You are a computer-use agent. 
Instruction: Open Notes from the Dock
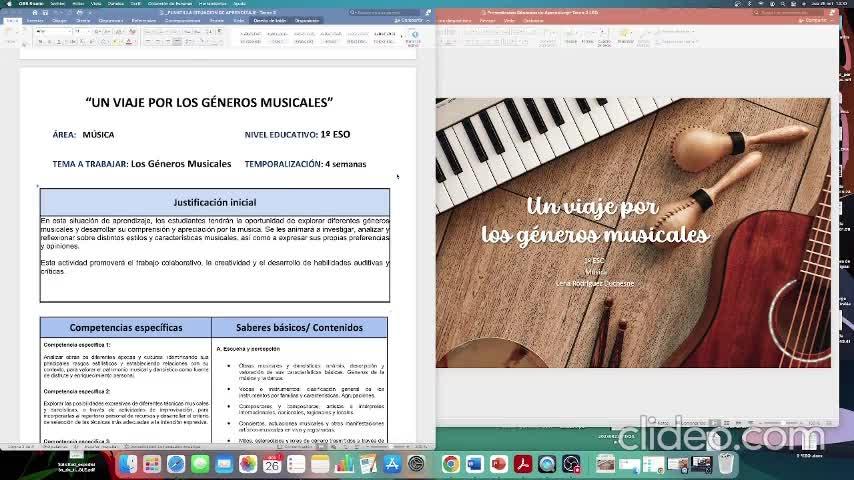pyautogui.click(x=320, y=464)
